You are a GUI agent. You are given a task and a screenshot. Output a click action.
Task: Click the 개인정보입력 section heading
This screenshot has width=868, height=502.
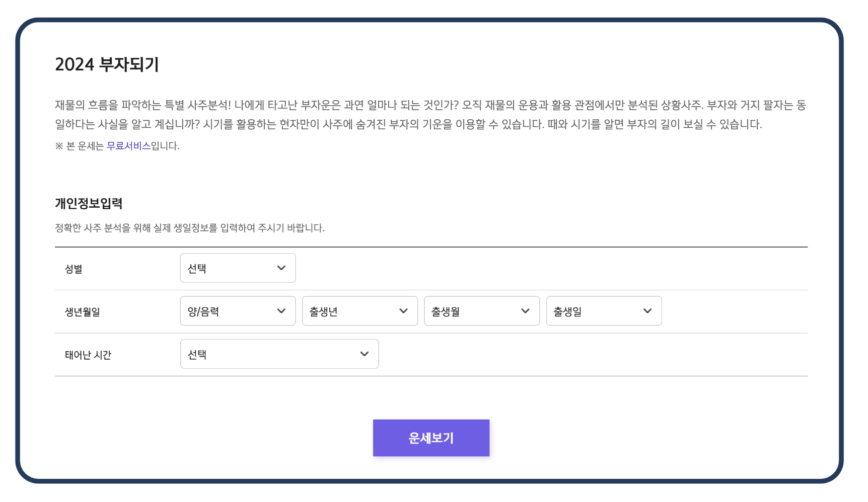click(x=90, y=204)
